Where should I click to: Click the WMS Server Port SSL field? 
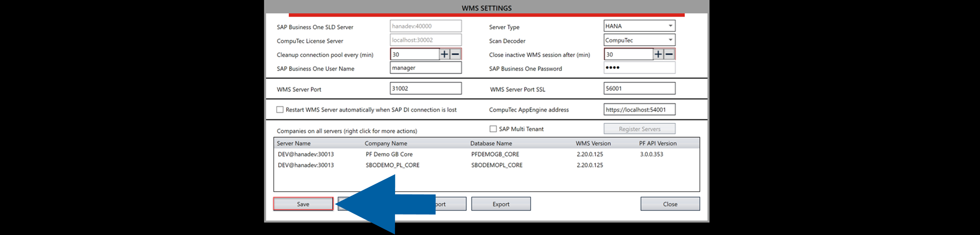click(x=640, y=88)
